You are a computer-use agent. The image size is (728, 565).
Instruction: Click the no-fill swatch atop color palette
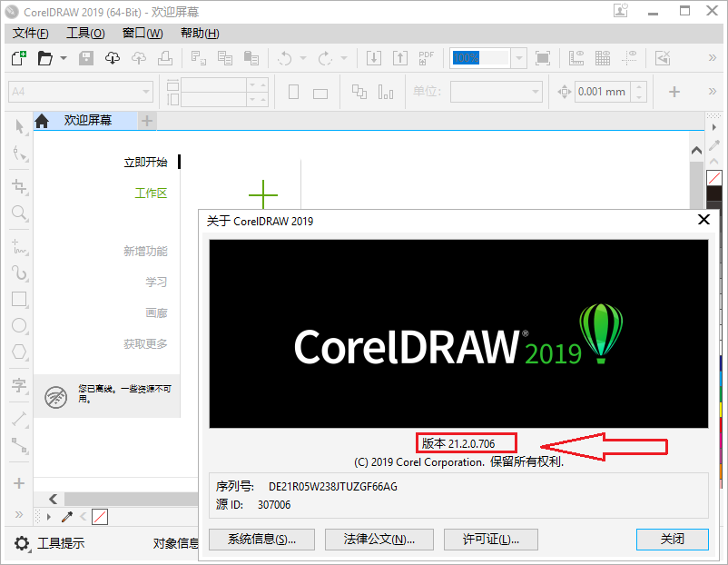coord(714,177)
